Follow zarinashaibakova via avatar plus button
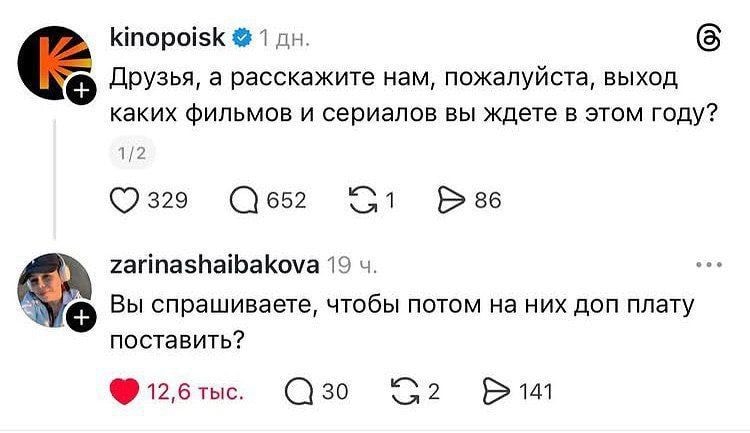The height and width of the screenshot is (433, 750). point(82,320)
